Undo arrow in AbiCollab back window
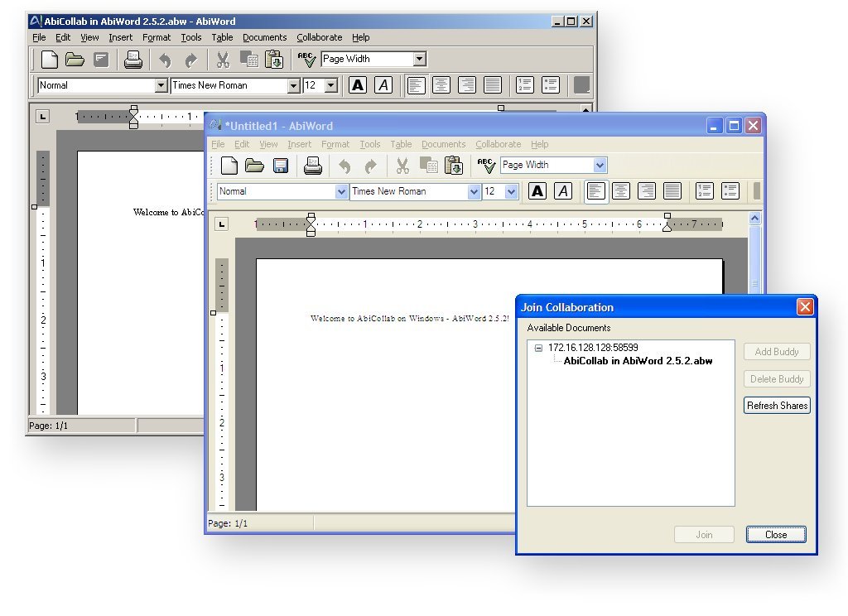Image resolution: width=848 pixels, height=616 pixels. 165,60
